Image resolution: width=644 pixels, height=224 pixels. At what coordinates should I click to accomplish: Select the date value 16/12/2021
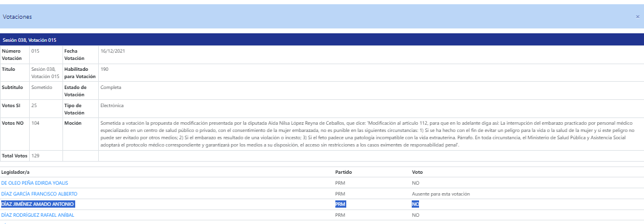[113, 51]
